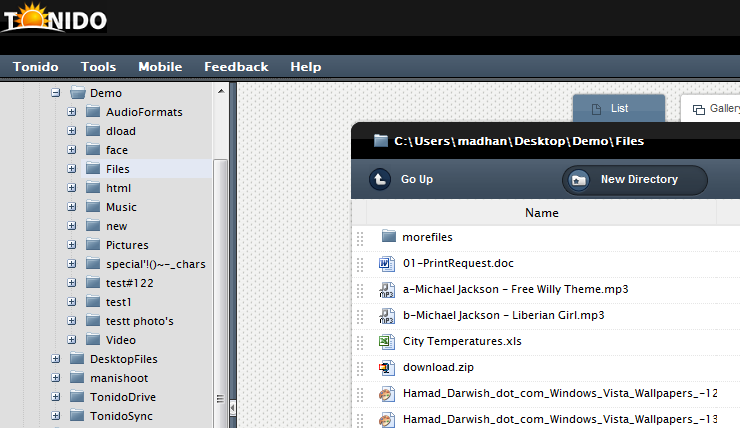
Task: Click the drag handle beside morefiles row
Action: 360,239
